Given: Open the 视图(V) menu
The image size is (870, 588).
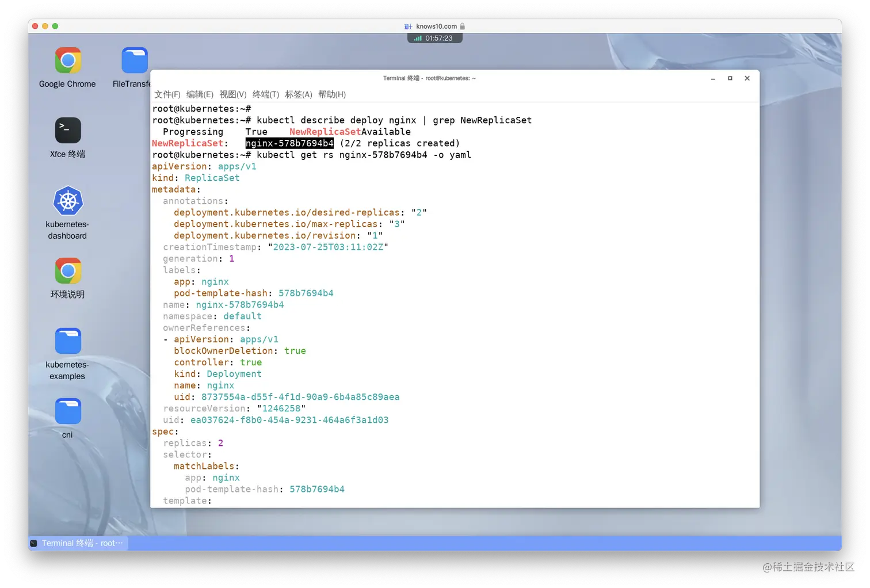Looking at the screenshot, I should pyautogui.click(x=232, y=94).
